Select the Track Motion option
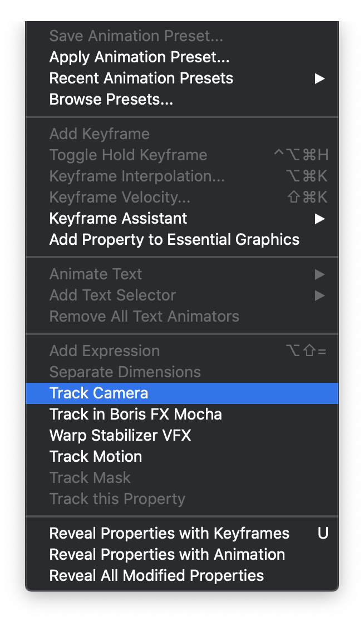364x621 pixels. tap(95, 456)
